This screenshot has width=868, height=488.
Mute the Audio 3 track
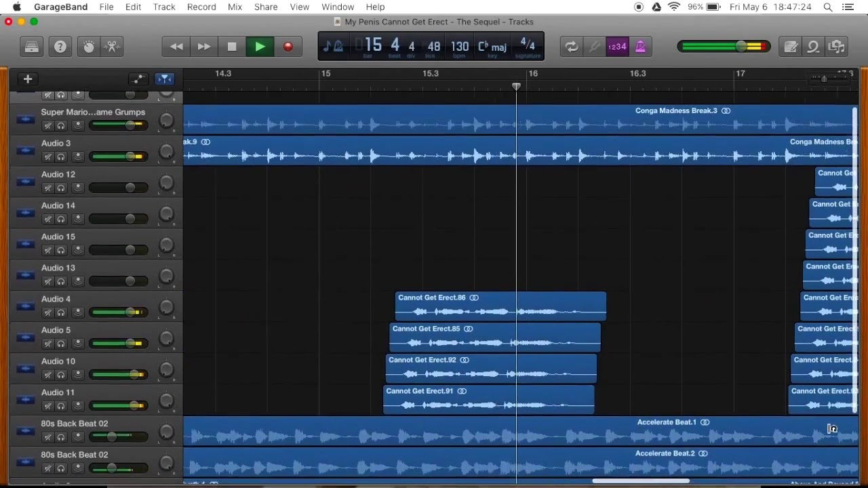(x=47, y=157)
